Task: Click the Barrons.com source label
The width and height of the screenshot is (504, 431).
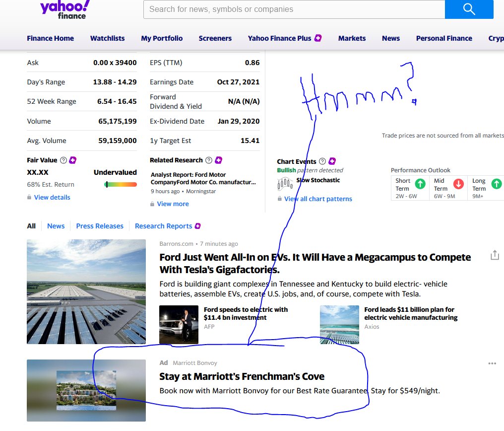Action: (177, 244)
